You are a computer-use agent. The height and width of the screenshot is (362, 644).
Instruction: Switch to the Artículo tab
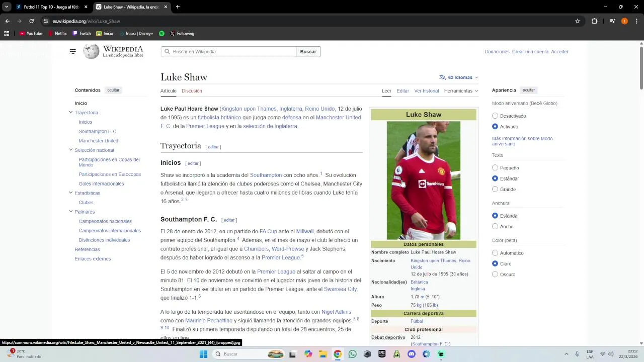169,91
